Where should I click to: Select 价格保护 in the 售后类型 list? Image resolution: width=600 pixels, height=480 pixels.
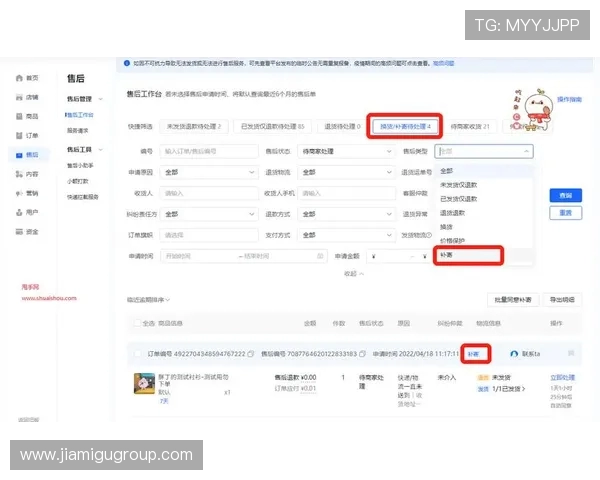(x=484, y=241)
